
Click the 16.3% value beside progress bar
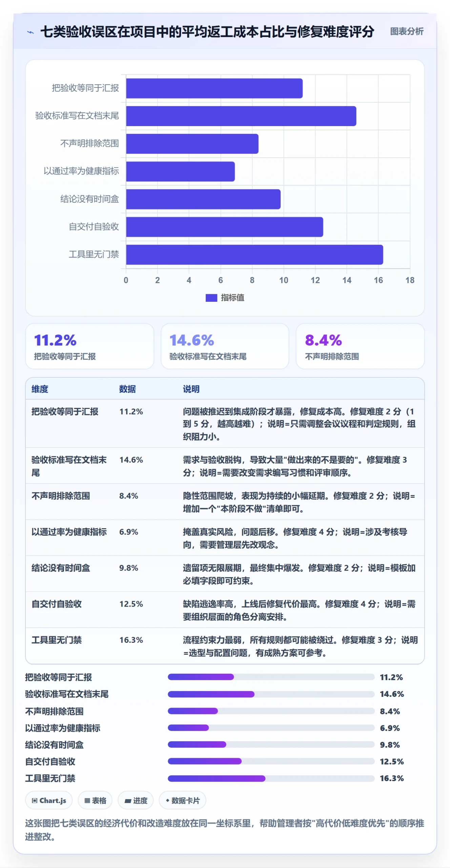[x=392, y=778]
